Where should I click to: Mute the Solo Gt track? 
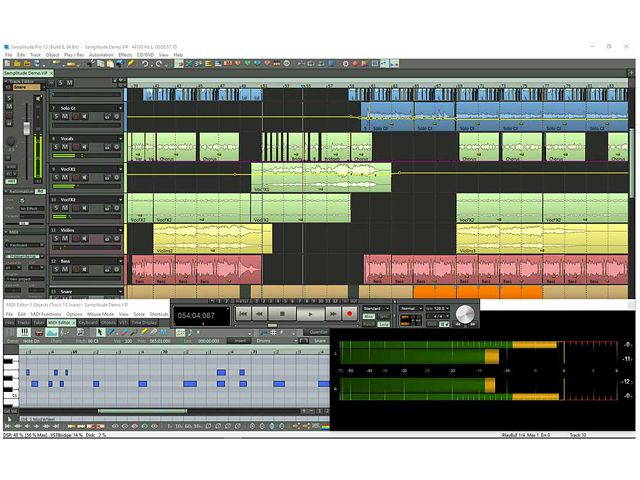(66, 117)
